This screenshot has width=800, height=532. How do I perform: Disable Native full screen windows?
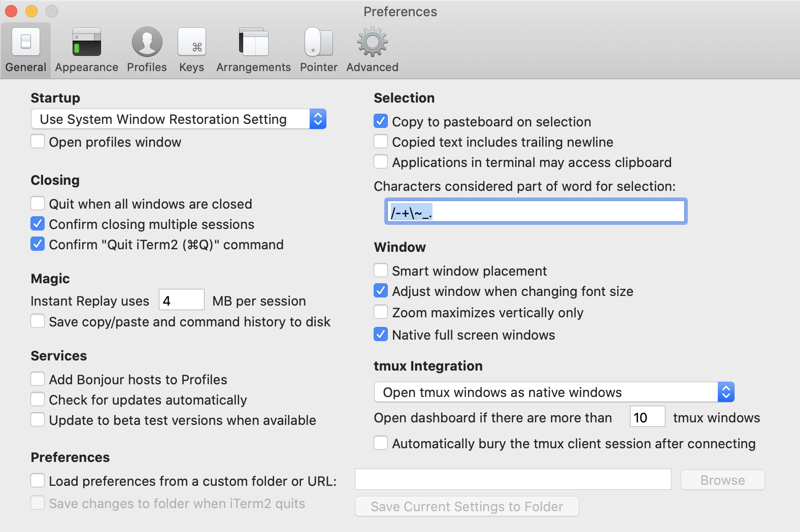381,334
